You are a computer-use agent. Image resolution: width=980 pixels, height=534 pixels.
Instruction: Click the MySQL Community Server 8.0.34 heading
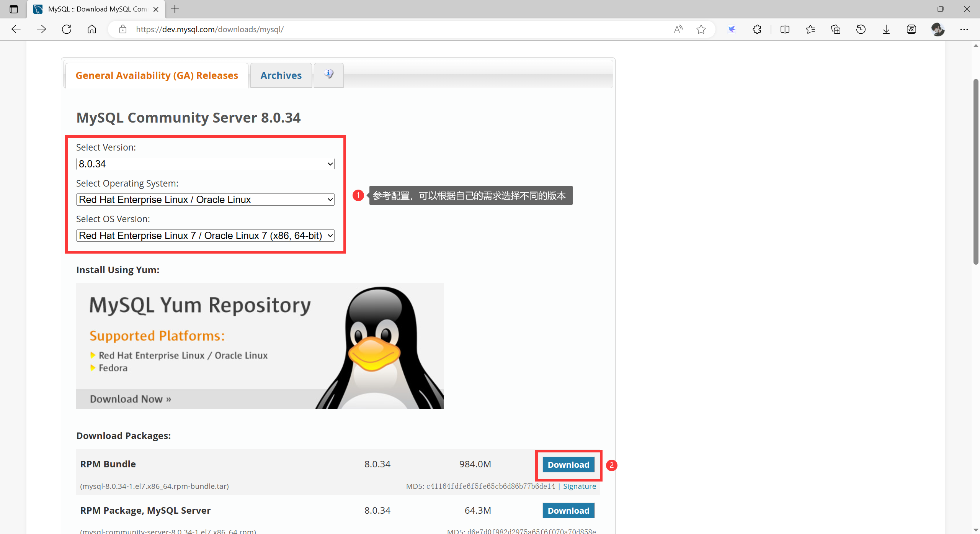click(x=188, y=118)
